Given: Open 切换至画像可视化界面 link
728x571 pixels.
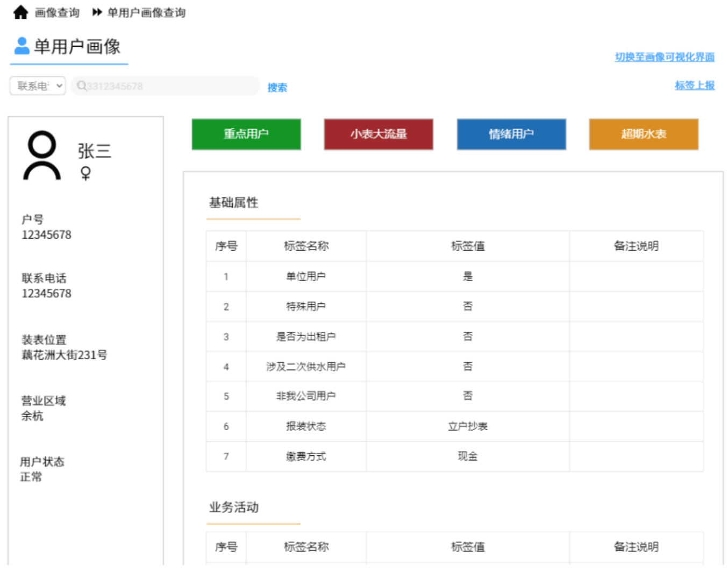Looking at the screenshot, I should click(x=665, y=56).
